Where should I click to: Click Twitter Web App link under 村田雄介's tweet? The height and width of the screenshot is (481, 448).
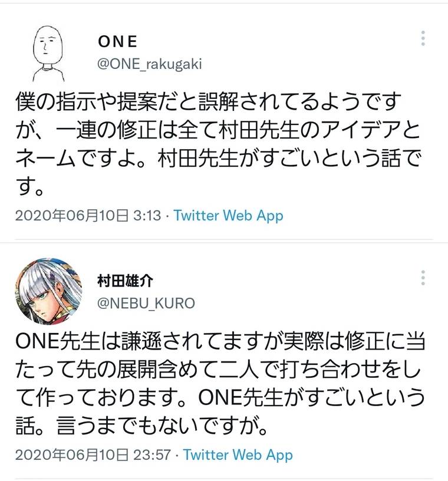pos(238,454)
